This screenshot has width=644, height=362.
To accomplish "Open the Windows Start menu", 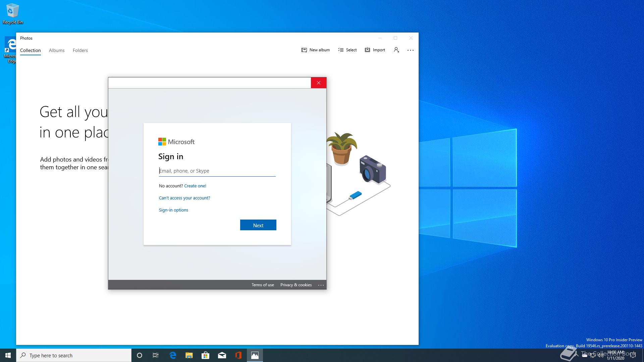I will [8, 355].
